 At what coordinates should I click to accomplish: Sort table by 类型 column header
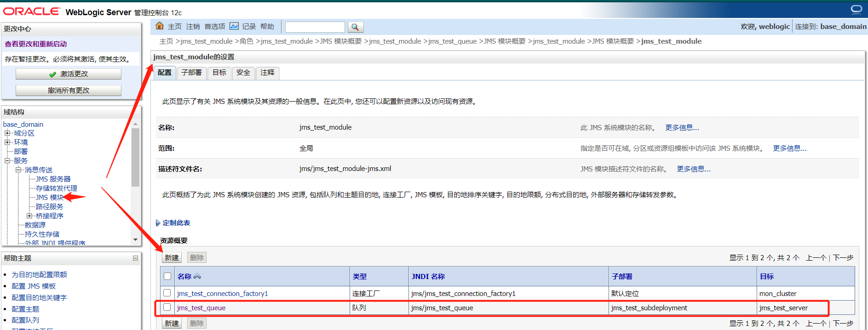pyautogui.click(x=360, y=277)
